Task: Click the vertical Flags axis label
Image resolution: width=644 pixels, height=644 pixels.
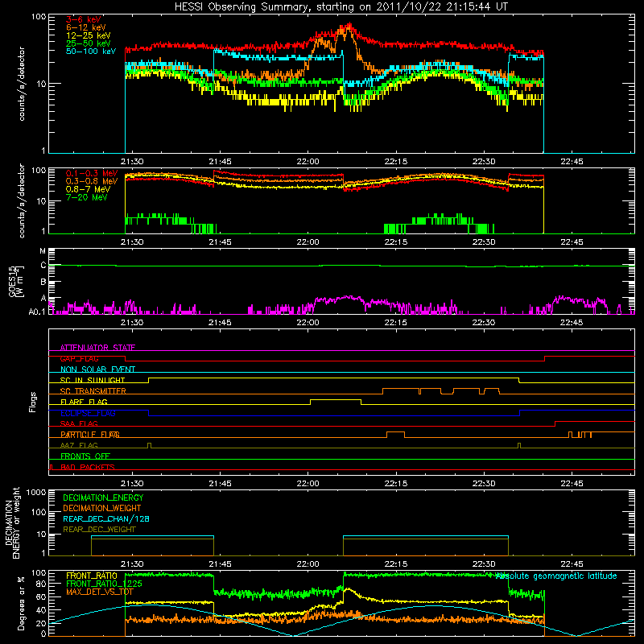Action: [33, 402]
